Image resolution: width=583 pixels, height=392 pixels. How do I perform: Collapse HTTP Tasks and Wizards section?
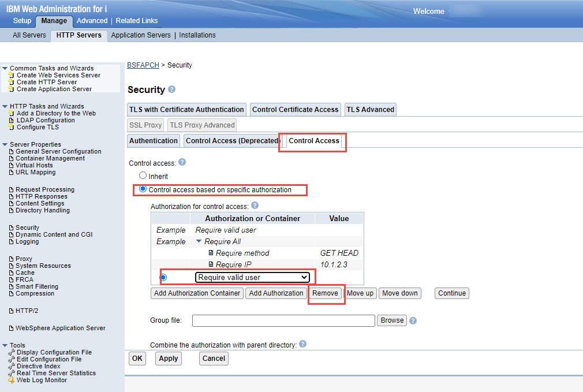pos(5,106)
